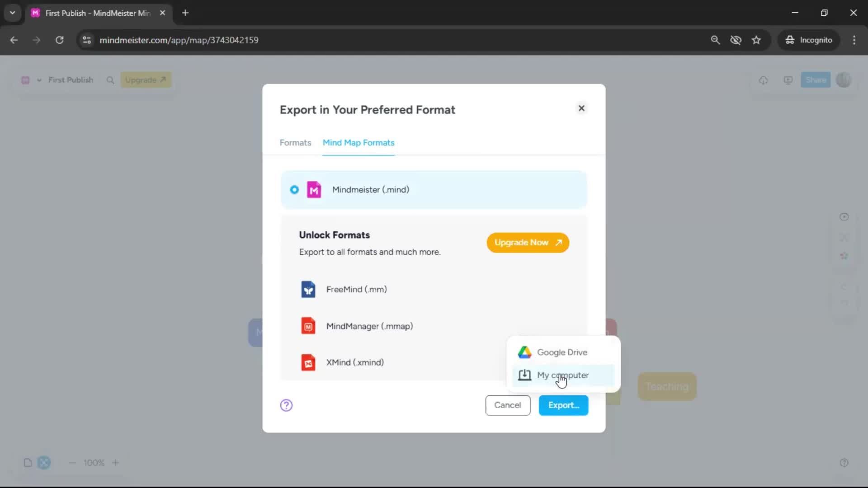Click the Share button

click(816, 80)
